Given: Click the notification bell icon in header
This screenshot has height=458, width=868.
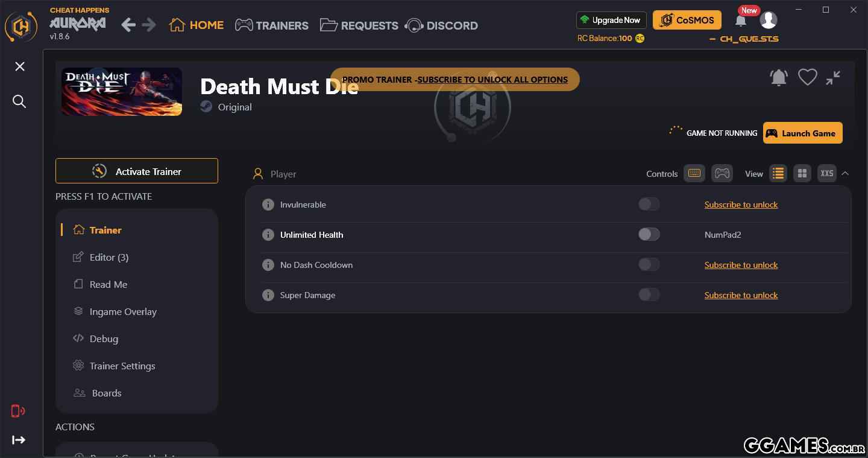Looking at the screenshot, I should [x=741, y=21].
